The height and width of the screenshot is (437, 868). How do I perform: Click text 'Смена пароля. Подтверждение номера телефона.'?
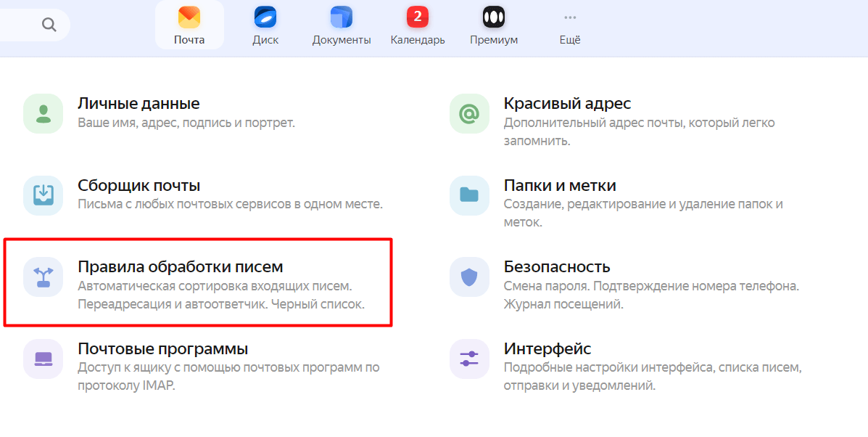pos(652,286)
